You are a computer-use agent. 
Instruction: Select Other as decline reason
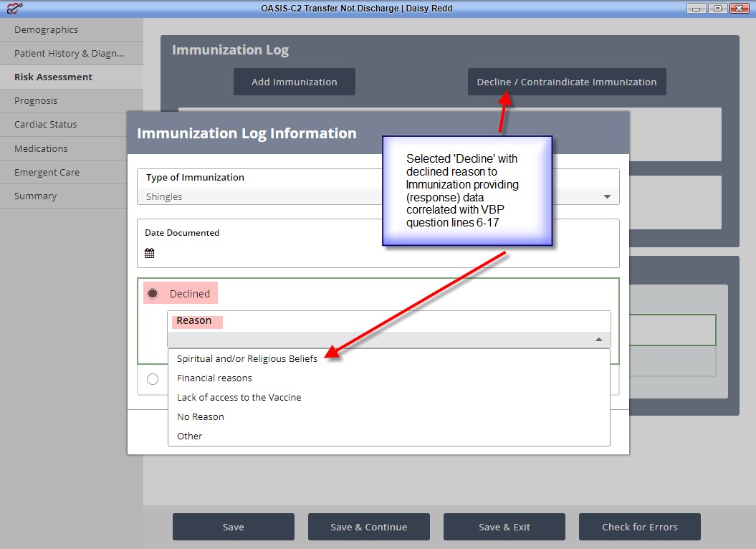point(190,436)
